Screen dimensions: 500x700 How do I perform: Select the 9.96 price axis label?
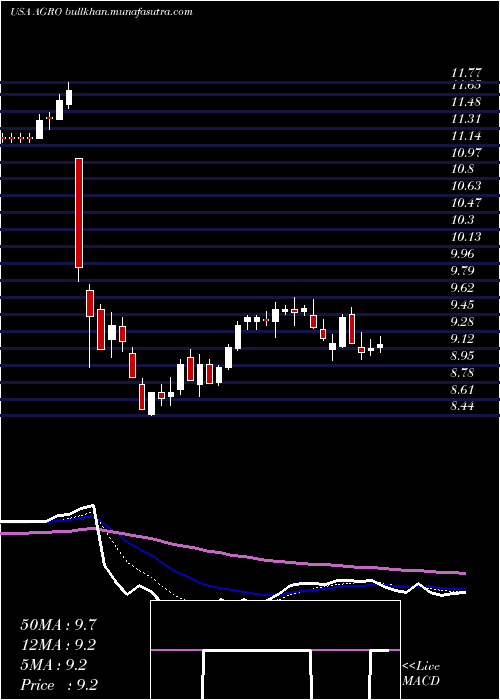(464, 254)
